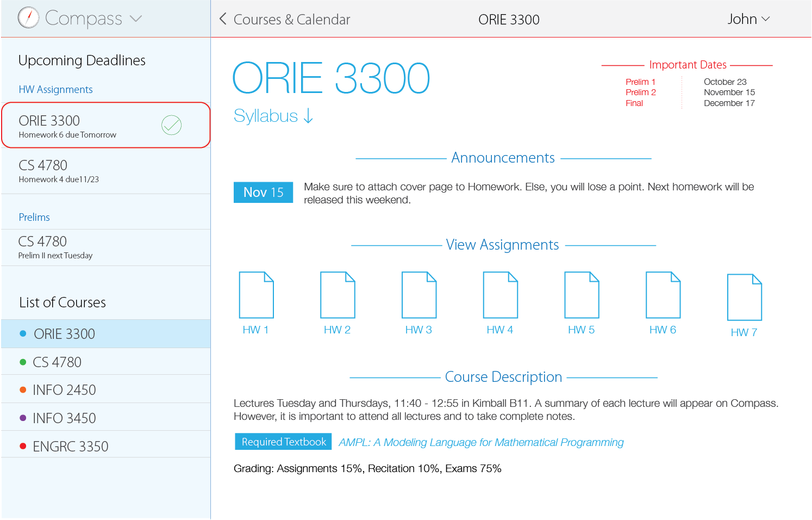
Task: Click the Grading breakdown text
Action: point(367,468)
